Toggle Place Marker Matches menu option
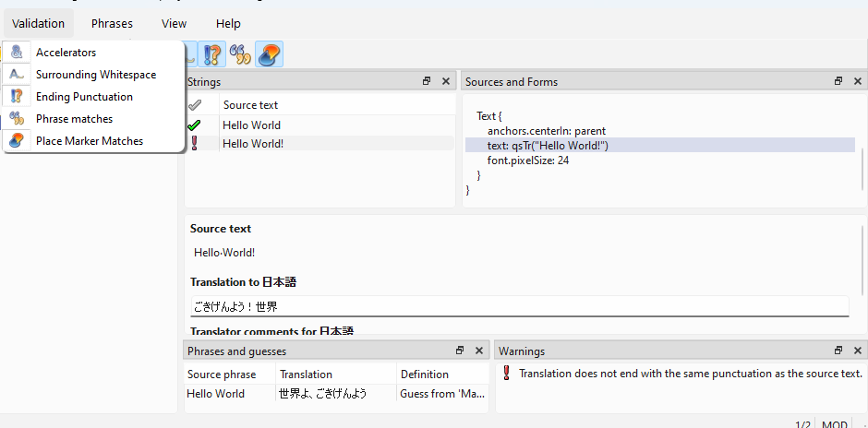 pos(90,141)
